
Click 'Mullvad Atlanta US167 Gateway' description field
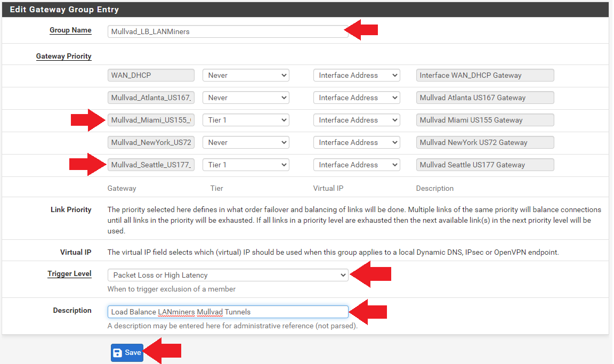(485, 98)
